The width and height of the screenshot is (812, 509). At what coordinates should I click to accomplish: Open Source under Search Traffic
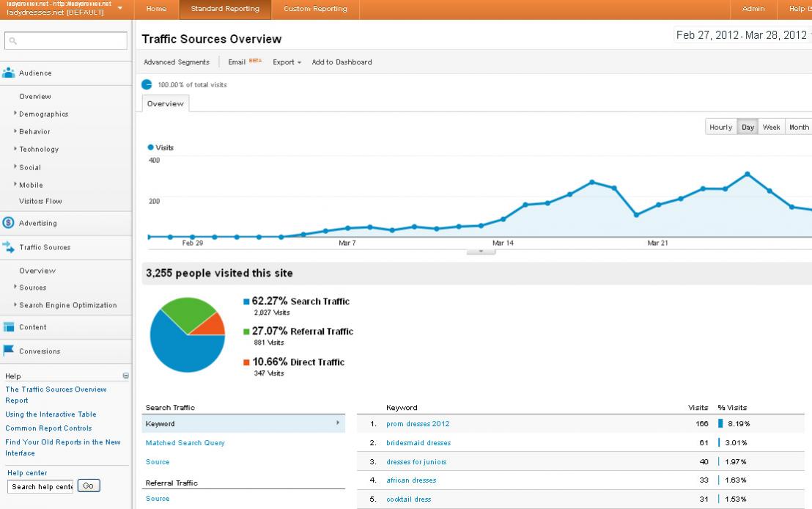click(x=158, y=462)
